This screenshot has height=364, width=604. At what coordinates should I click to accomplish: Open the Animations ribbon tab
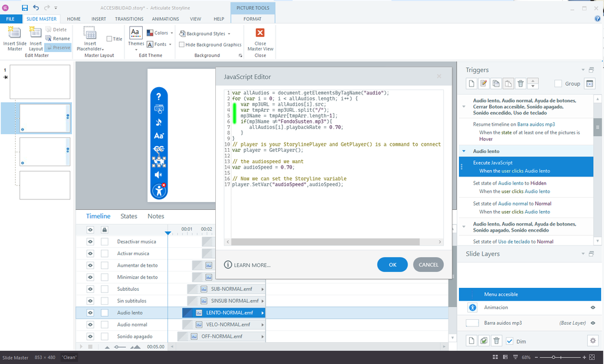[165, 19]
